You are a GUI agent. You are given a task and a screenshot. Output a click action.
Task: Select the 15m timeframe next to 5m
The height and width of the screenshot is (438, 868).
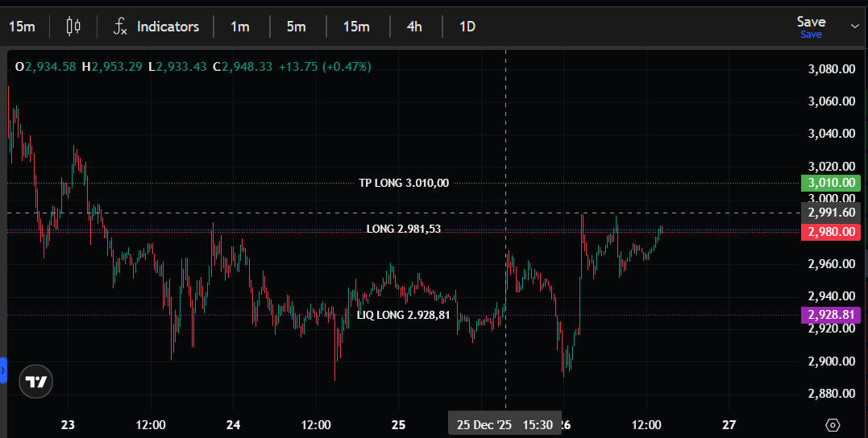[356, 27]
